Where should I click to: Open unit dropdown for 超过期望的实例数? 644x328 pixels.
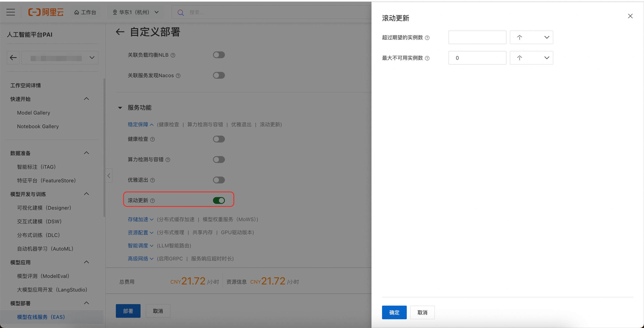click(531, 38)
